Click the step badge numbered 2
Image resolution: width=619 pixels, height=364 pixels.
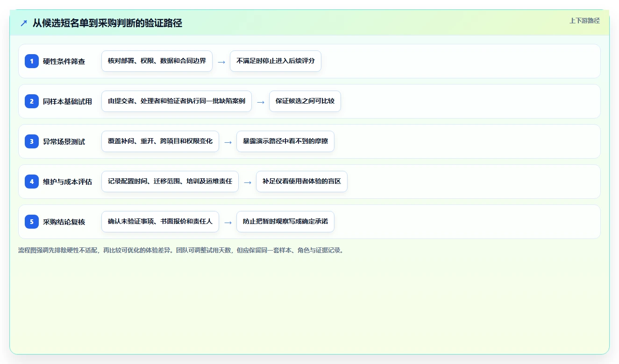[x=32, y=101]
